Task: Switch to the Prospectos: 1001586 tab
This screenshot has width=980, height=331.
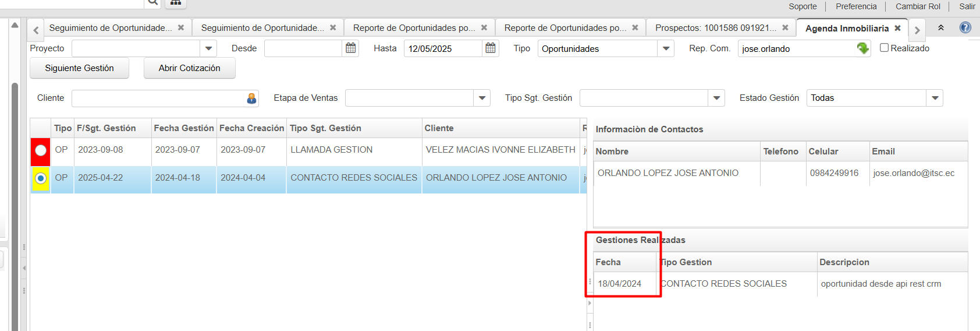Action: click(x=715, y=28)
